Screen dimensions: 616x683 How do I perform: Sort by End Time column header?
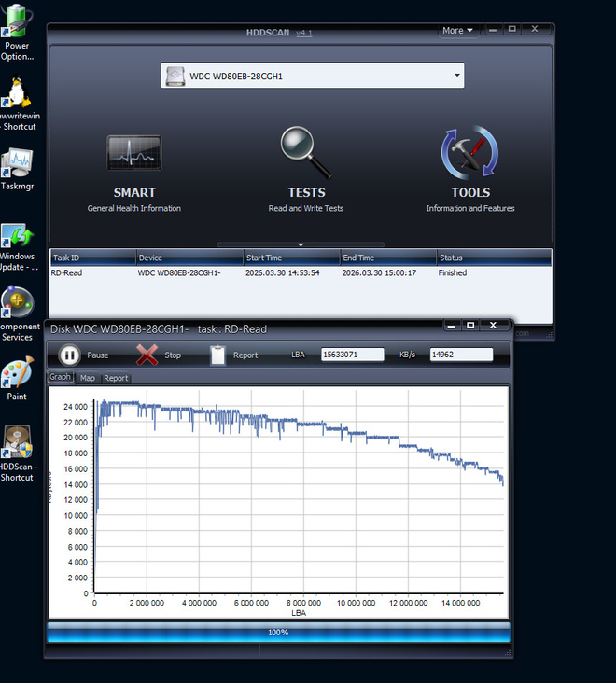pyautogui.click(x=388, y=258)
